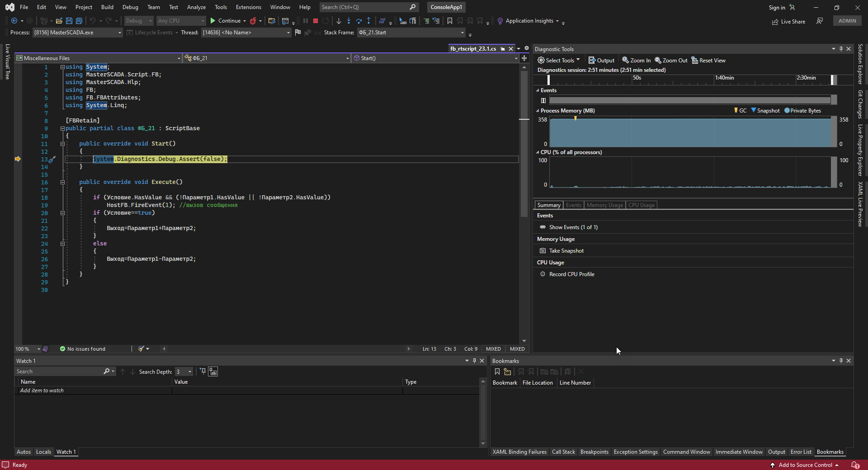Open the Stack Frame dropdown

click(411, 33)
